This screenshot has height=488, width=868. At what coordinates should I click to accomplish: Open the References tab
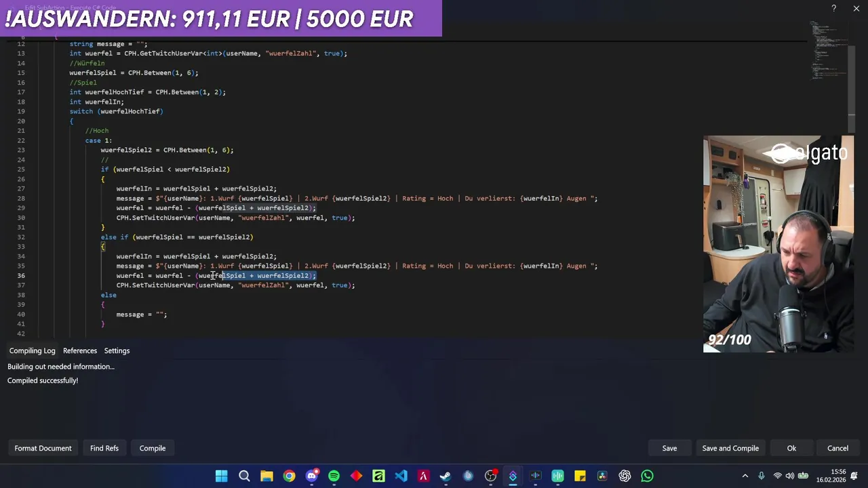[x=80, y=350]
